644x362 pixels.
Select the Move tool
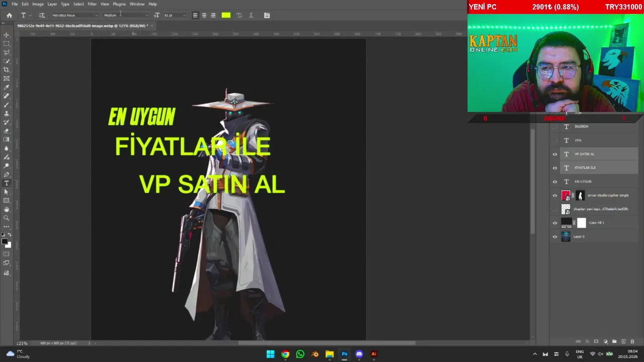(x=7, y=35)
